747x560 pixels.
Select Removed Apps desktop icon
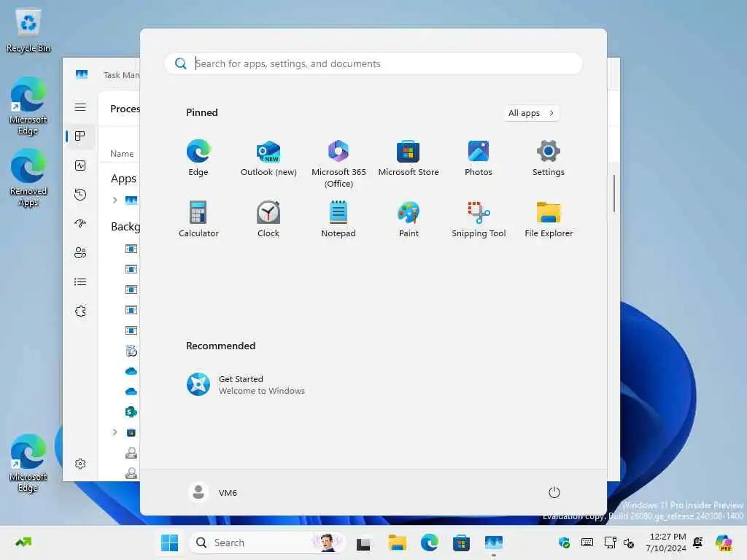tap(28, 177)
